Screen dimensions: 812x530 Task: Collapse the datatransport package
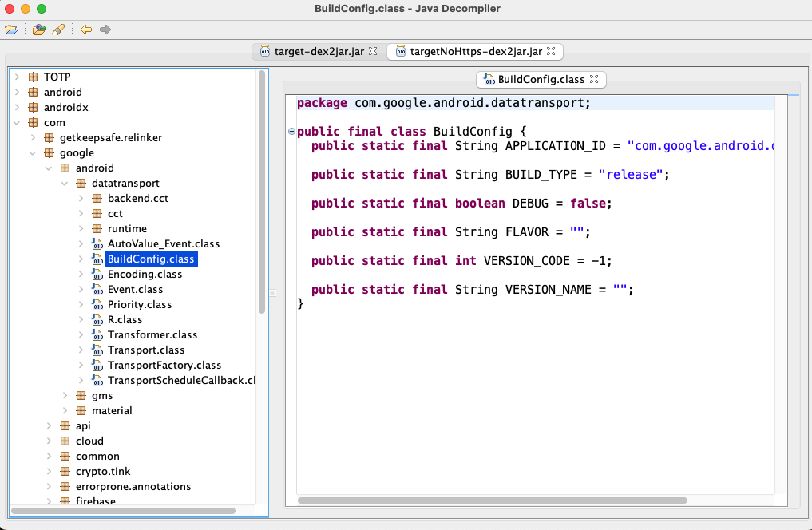coord(65,184)
